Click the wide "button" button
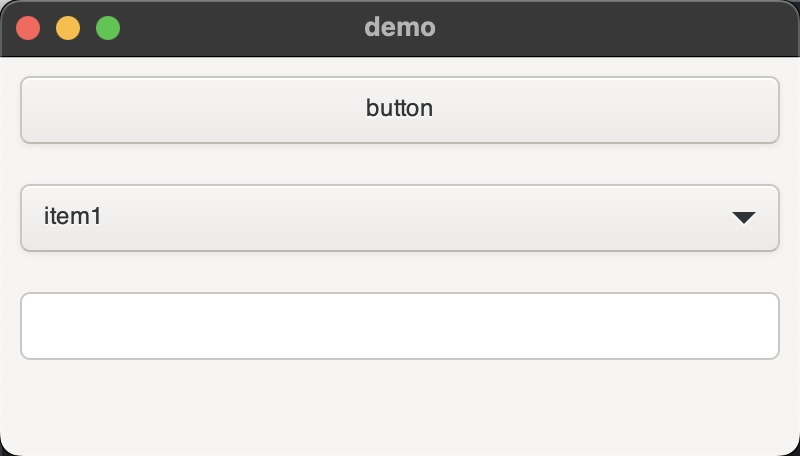Viewport: 800px width, 456px height. (x=399, y=109)
